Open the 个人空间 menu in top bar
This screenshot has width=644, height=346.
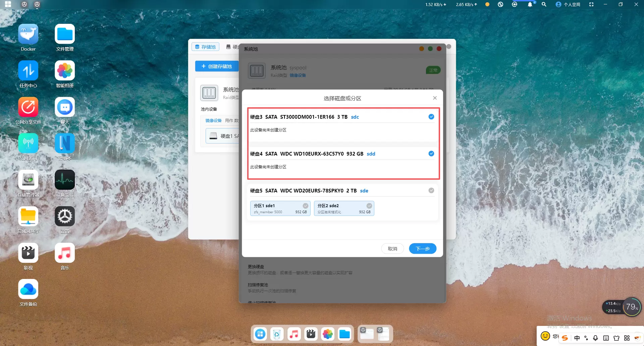point(568,4)
